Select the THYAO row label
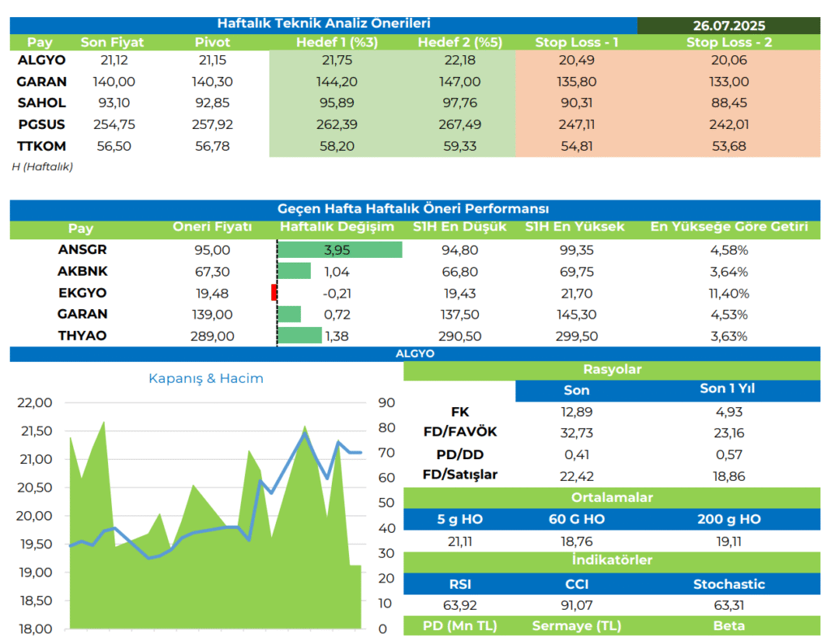 tap(82, 336)
